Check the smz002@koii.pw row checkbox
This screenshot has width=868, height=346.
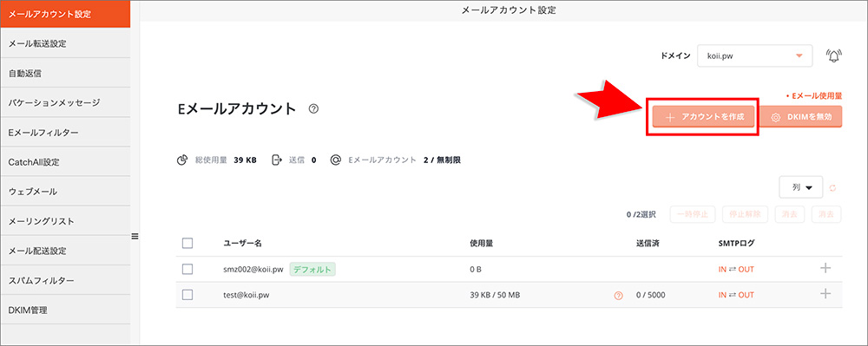pyautogui.click(x=187, y=269)
